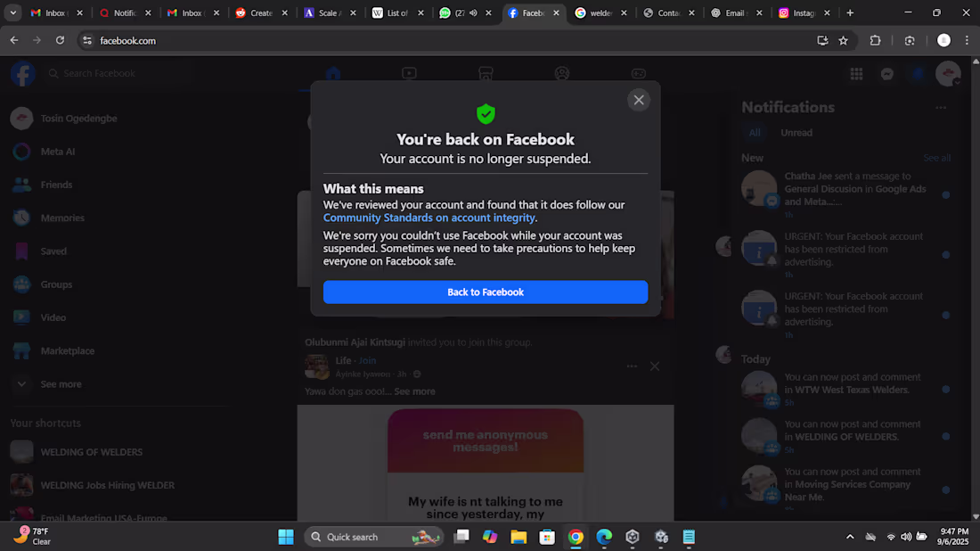This screenshot has width=980, height=551.
Task: Click the Facebook logo at top left
Action: [x=21, y=73]
